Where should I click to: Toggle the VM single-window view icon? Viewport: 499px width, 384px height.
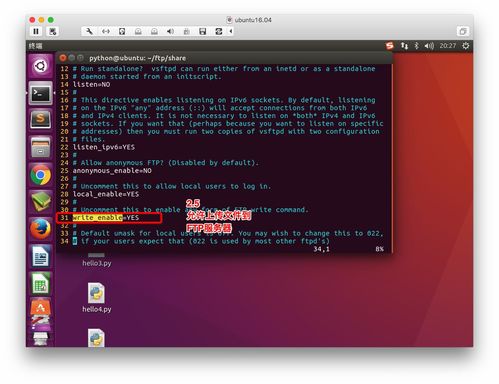point(463,31)
